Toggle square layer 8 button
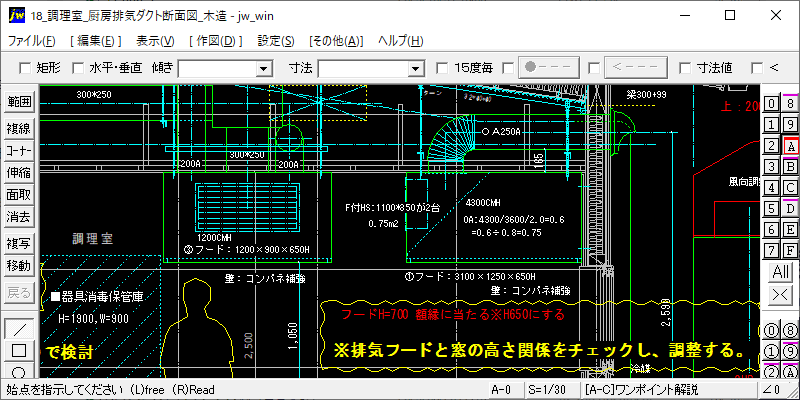The image size is (800, 400). [x=790, y=104]
